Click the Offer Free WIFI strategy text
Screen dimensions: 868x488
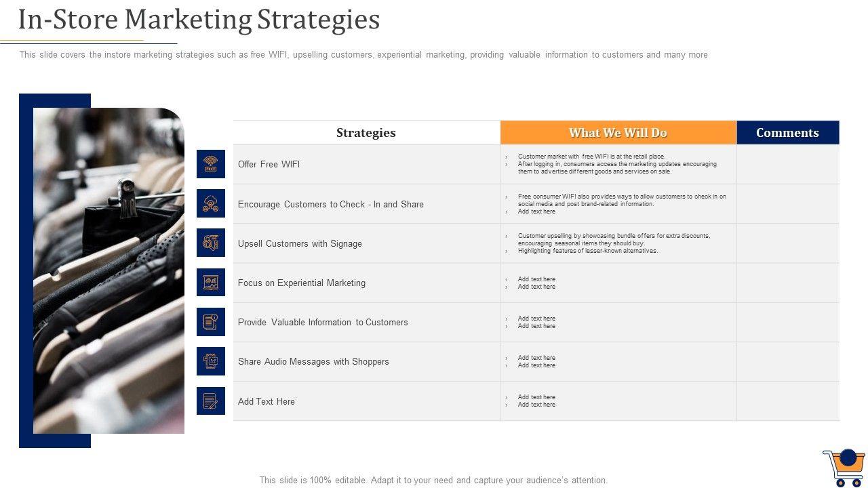coord(269,164)
